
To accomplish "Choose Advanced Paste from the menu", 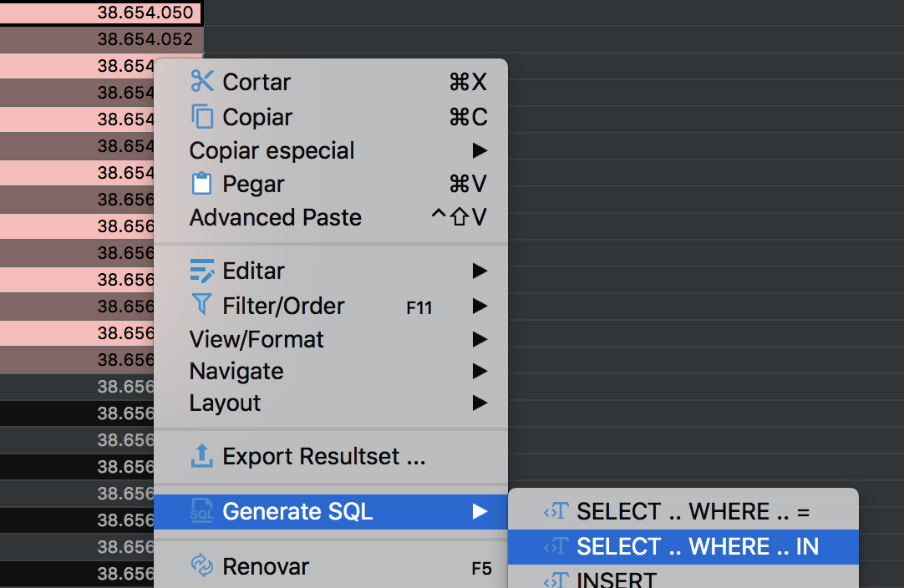I will (x=276, y=217).
